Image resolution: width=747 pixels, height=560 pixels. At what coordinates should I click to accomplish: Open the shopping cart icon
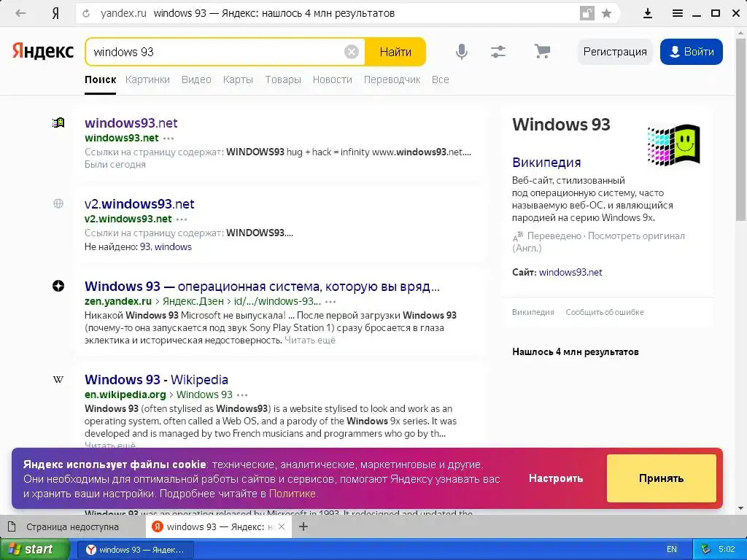point(542,51)
